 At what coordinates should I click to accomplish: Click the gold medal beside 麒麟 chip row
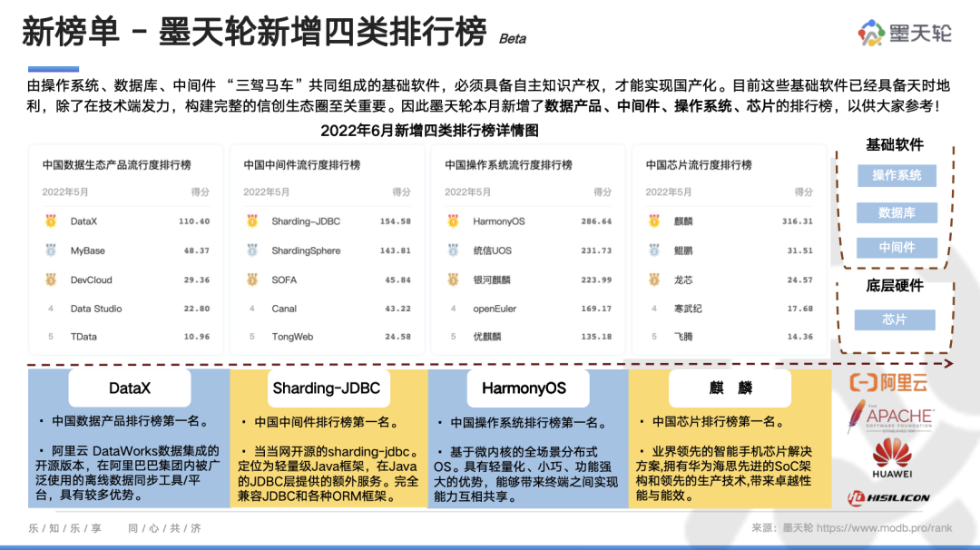pos(653,221)
